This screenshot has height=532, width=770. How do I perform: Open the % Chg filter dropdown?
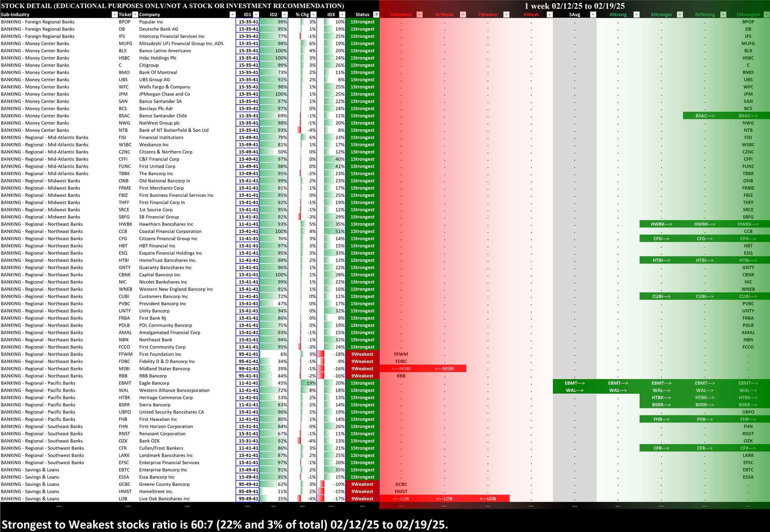point(313,15)
